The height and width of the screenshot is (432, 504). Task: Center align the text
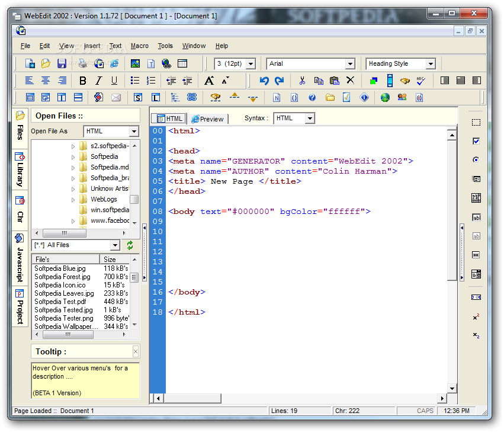pyautogui.click(x=46, y=80)
